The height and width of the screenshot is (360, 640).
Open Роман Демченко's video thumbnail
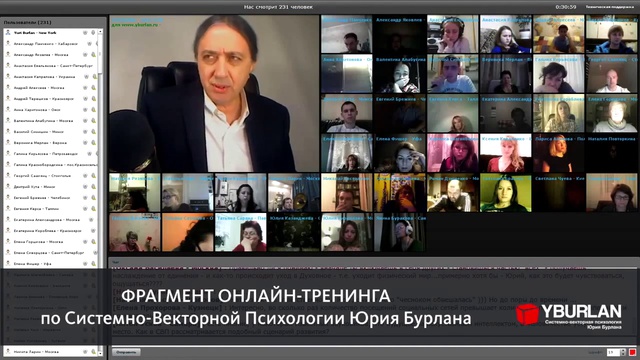(x=453, y=193)
